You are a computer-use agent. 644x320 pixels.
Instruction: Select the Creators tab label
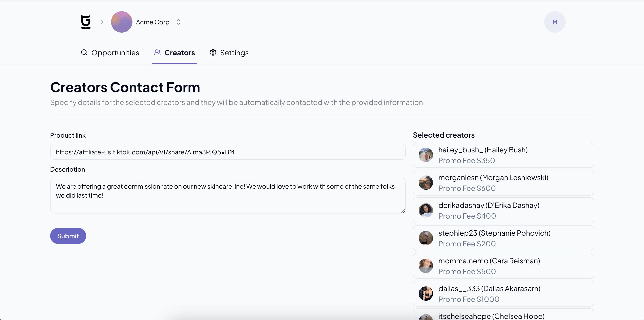(179, 53)
